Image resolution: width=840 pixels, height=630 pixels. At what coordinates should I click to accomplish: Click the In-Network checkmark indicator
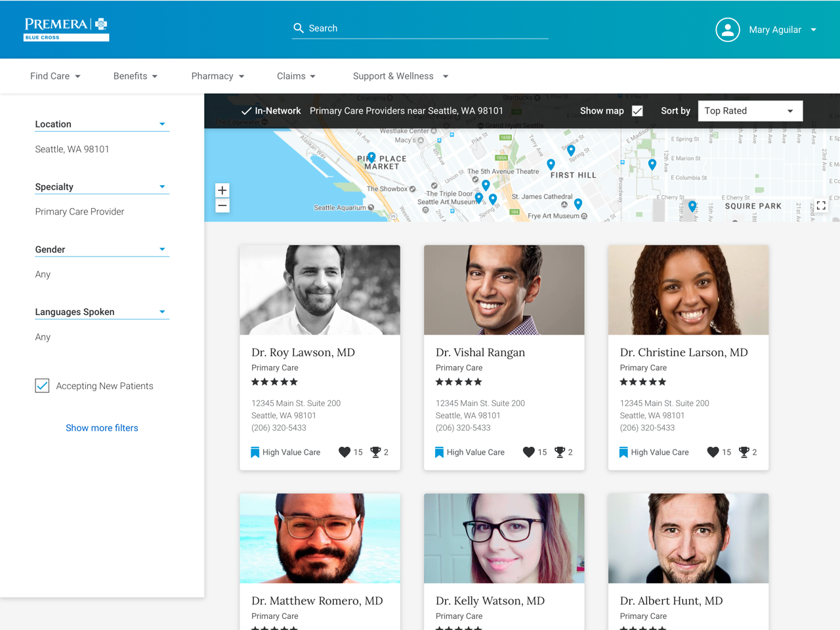coord(247,111)
